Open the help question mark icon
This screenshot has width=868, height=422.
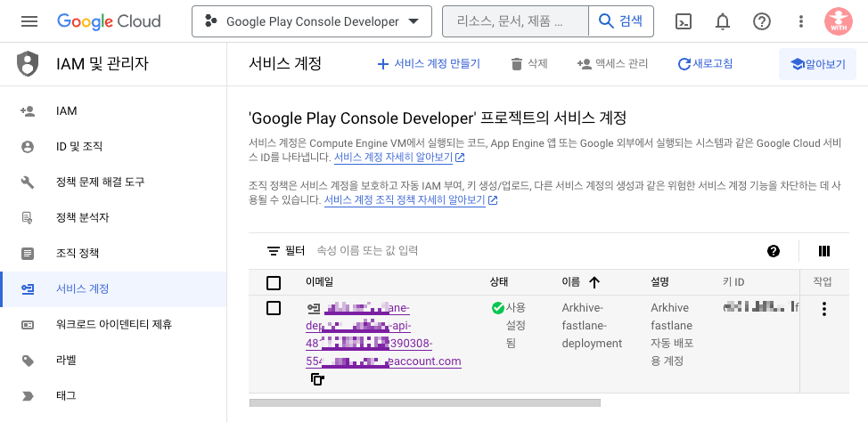[762, 21]
